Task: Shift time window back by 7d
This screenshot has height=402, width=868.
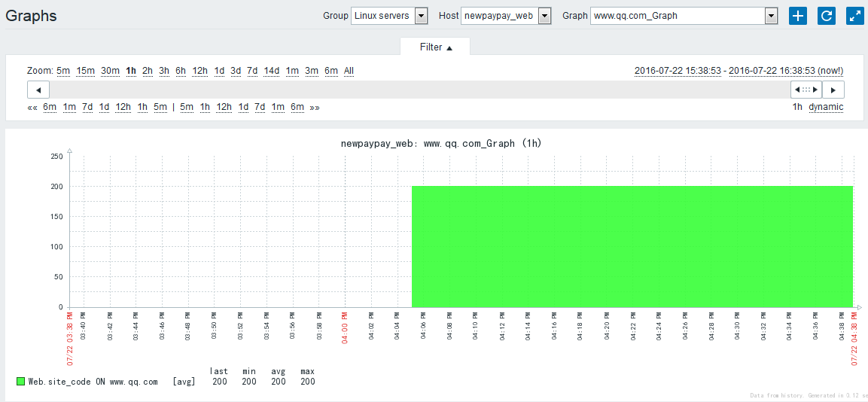Action: pyautogui.click(x=87, y=107)
